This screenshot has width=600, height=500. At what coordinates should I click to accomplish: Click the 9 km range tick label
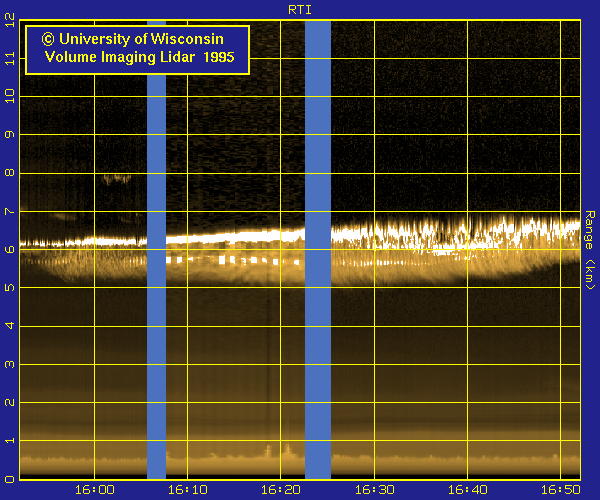(x=10, y=134)
